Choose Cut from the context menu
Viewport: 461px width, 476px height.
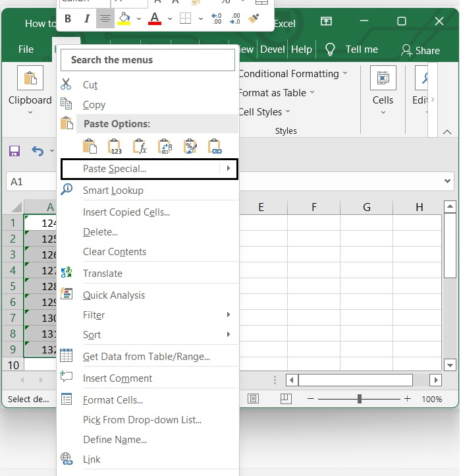(148, 84)
